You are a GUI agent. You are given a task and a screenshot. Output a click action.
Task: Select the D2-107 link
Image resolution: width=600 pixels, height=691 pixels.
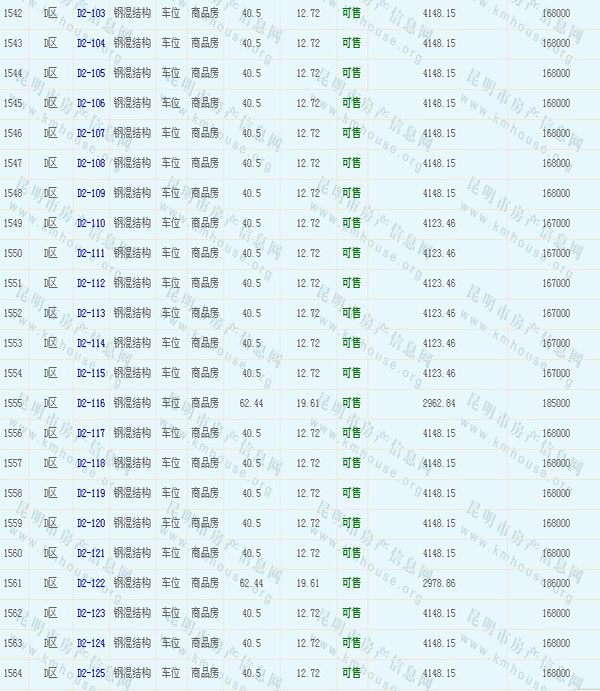pos(90,134)
